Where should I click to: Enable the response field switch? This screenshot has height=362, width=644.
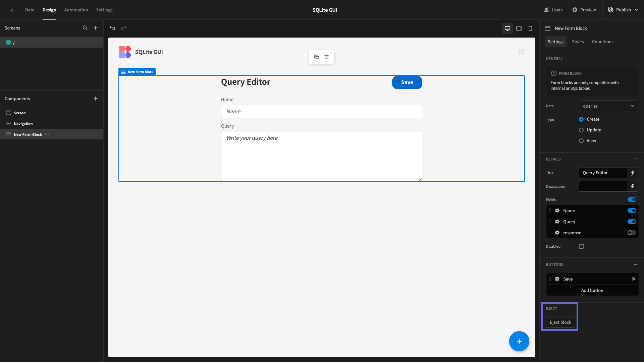coord(632,233)
